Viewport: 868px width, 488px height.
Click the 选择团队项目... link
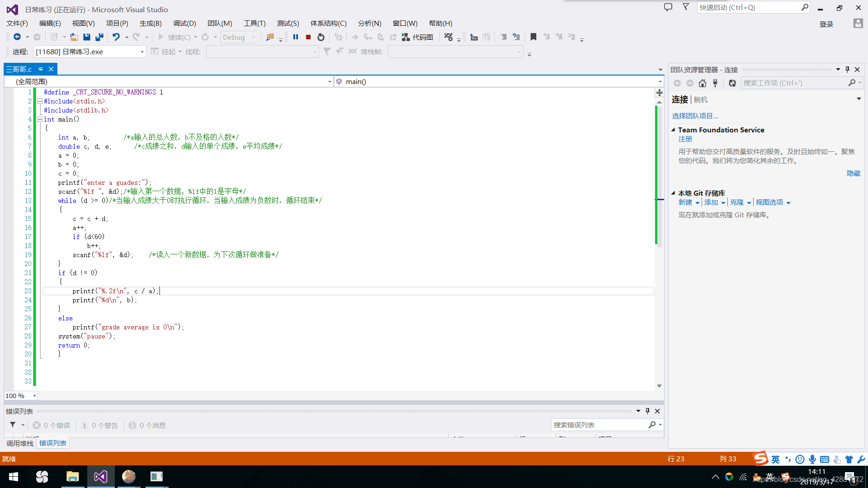tap(695, 116)
